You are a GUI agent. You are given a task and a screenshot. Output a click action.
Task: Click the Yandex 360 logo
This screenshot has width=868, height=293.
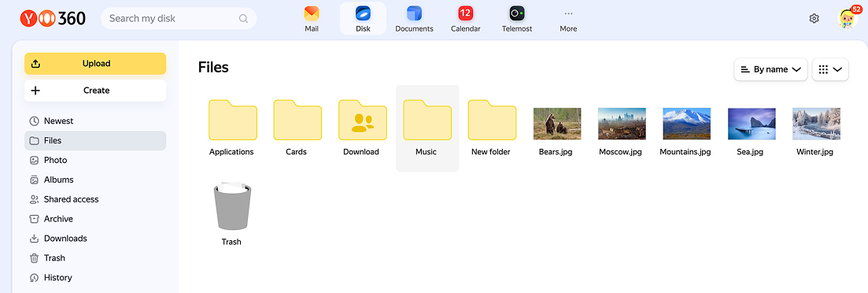tap(54, 18)
